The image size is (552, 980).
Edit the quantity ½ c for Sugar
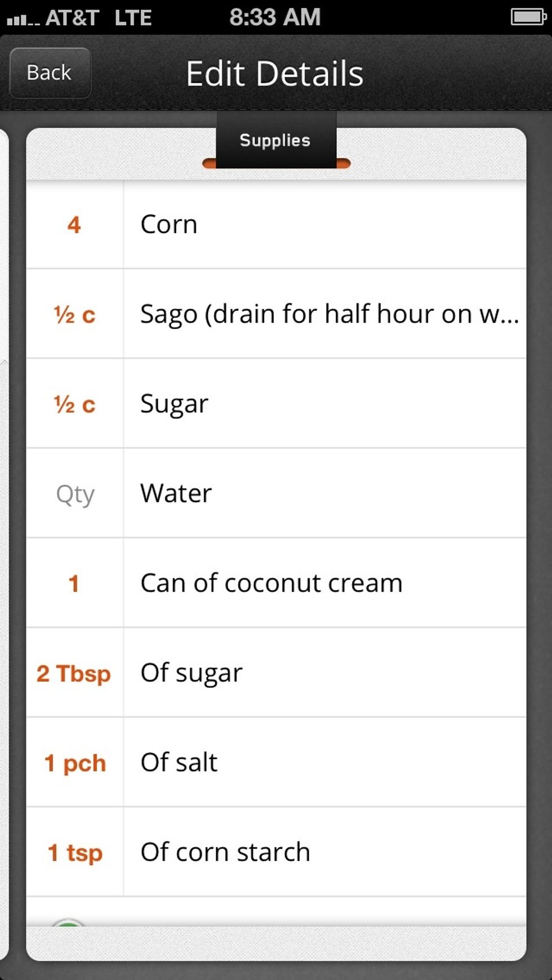click(x=74, y=404)
